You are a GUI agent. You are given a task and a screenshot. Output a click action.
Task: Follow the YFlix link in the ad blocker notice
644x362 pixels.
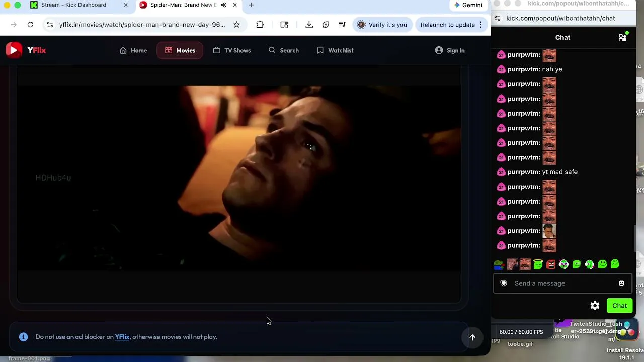[x=122, y=337]
